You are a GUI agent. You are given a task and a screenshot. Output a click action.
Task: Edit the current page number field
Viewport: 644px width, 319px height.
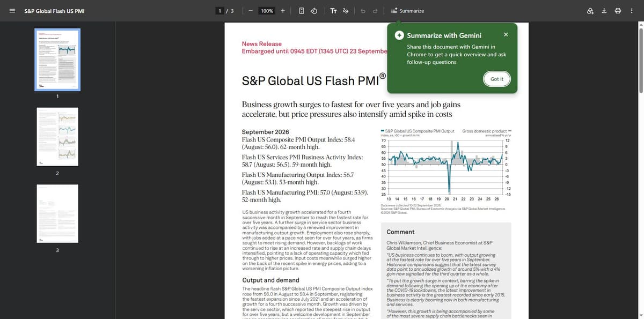click(x=221, y=11)
